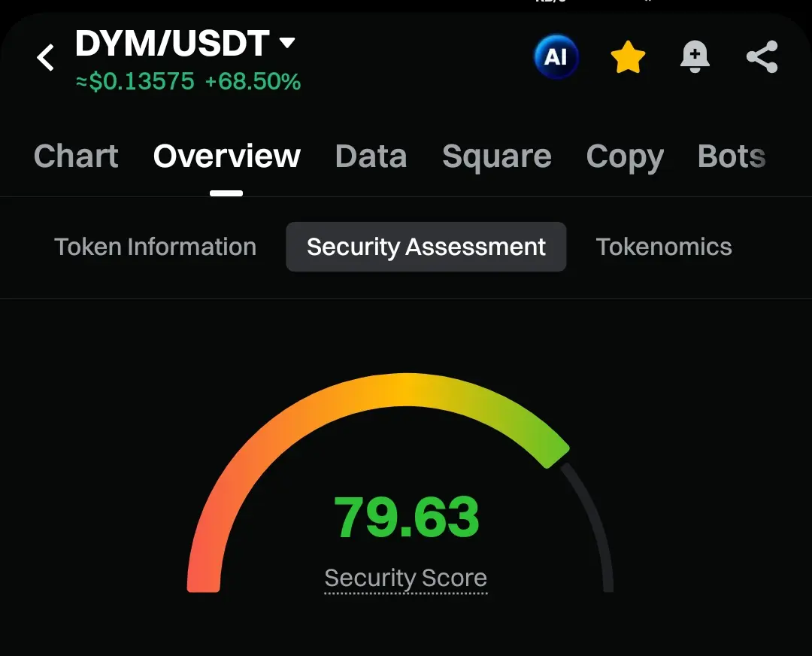This screenshot has width=812, height=656.
Task: Tap the 79.63 score value
Action: tap(407, 517)
